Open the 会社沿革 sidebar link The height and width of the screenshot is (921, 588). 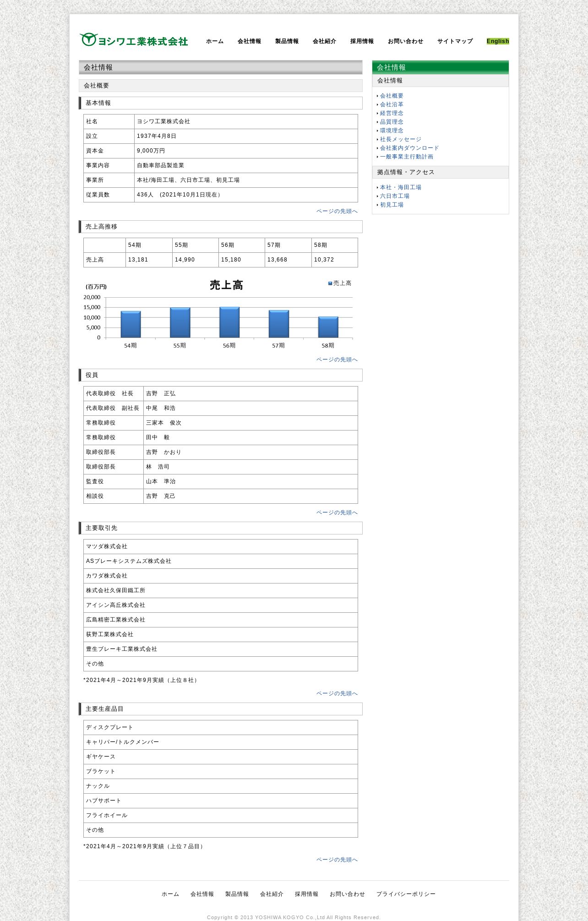click(x=392, y=104)
